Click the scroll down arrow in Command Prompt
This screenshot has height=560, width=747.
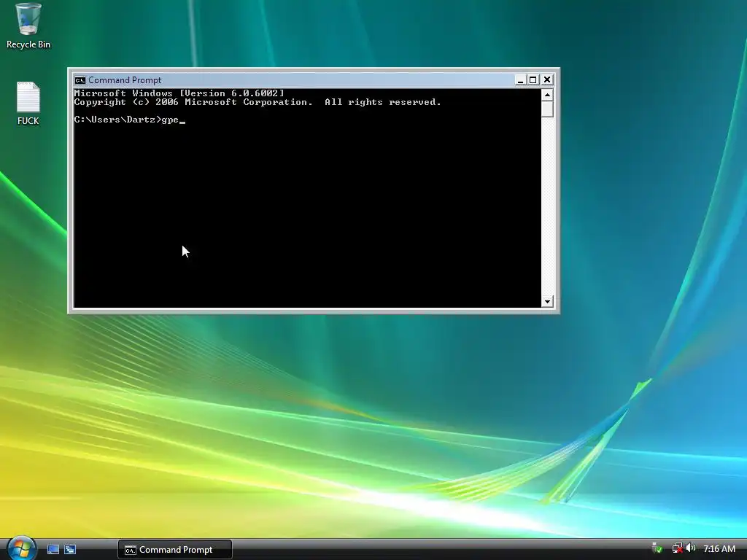(547, 301)
